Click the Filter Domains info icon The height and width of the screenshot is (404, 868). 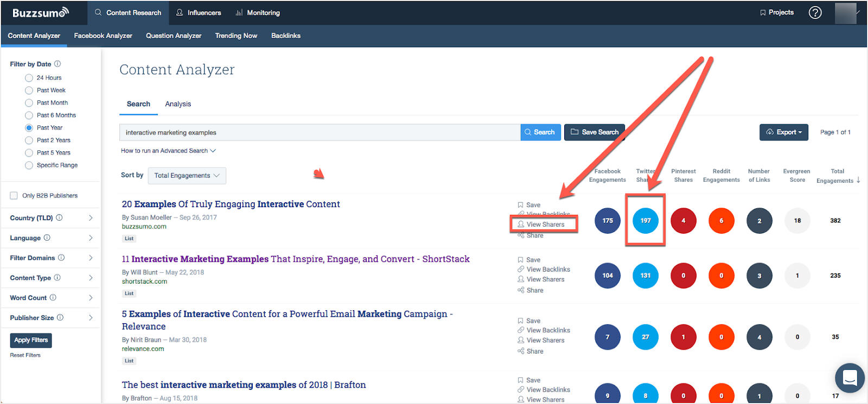coord(61,258)
